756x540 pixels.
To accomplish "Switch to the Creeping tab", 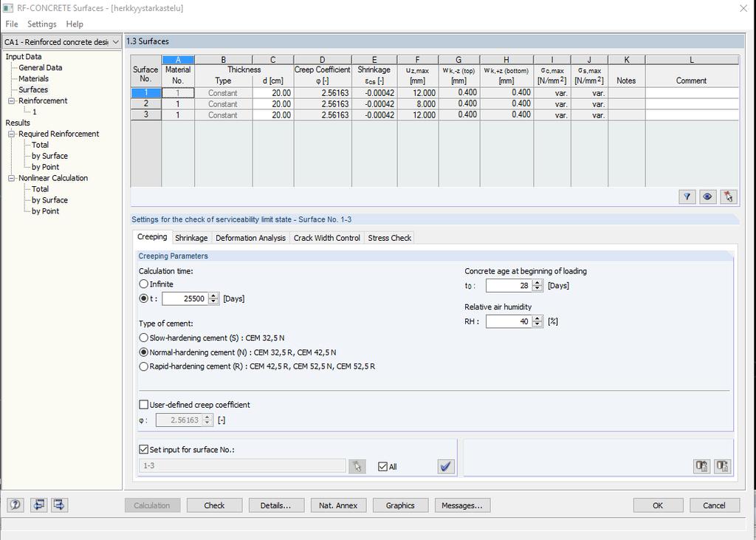I will pyautogui.click(x=152, y=236).
